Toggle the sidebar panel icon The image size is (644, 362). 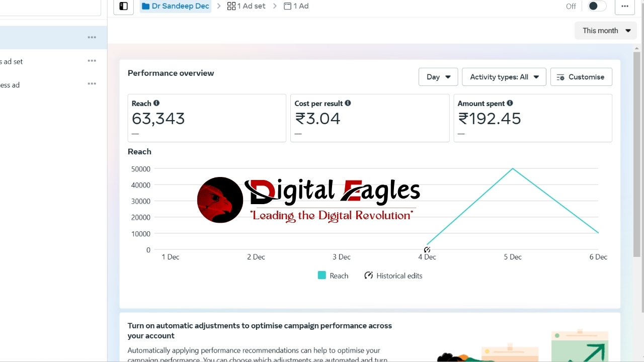click(123, 7)
